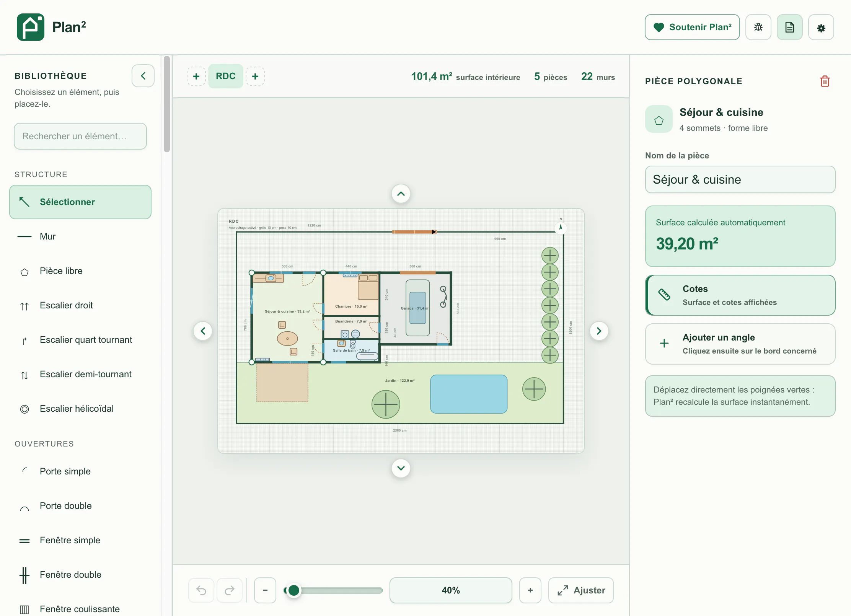Undo the last action

[x=201, y=590]
